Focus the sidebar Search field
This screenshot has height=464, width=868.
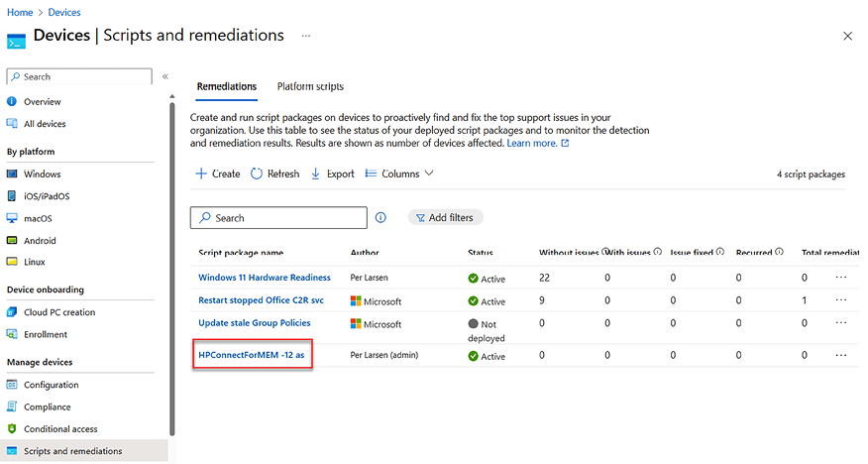(x=79, y=76)
